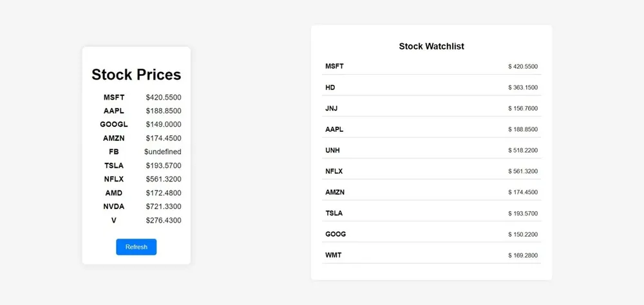Screen dimensions: 644x305
Task: Select the JNJ ticker in watchlist
Action: tap(332, 108)
